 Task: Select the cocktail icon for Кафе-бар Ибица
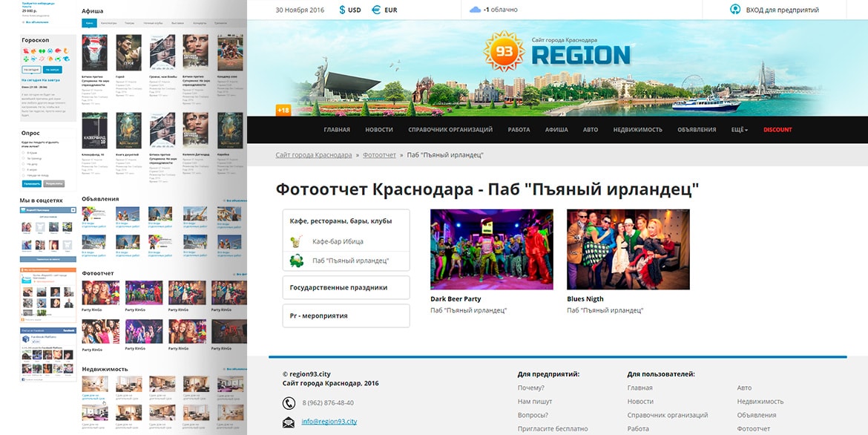(296, 241)
